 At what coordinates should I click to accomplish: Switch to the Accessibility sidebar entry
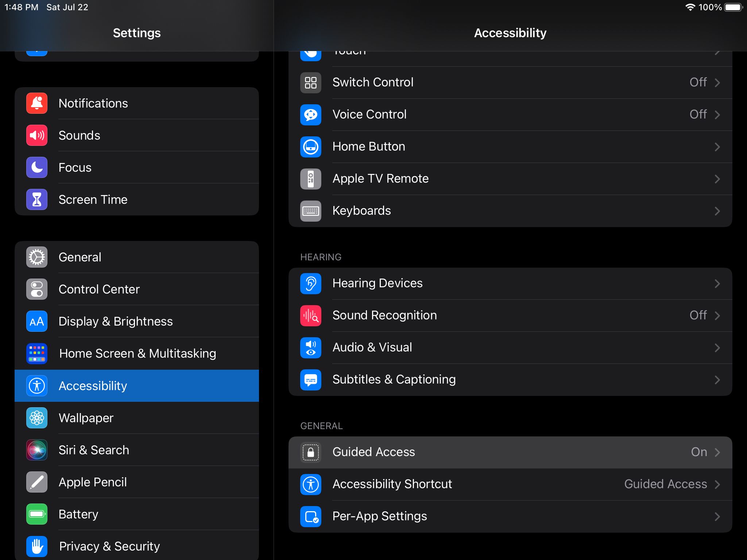click(137, 386)
